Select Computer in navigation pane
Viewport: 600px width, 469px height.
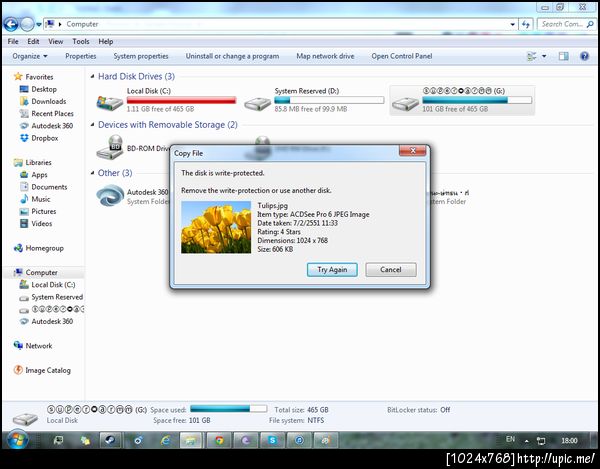[x=36, y=273]
